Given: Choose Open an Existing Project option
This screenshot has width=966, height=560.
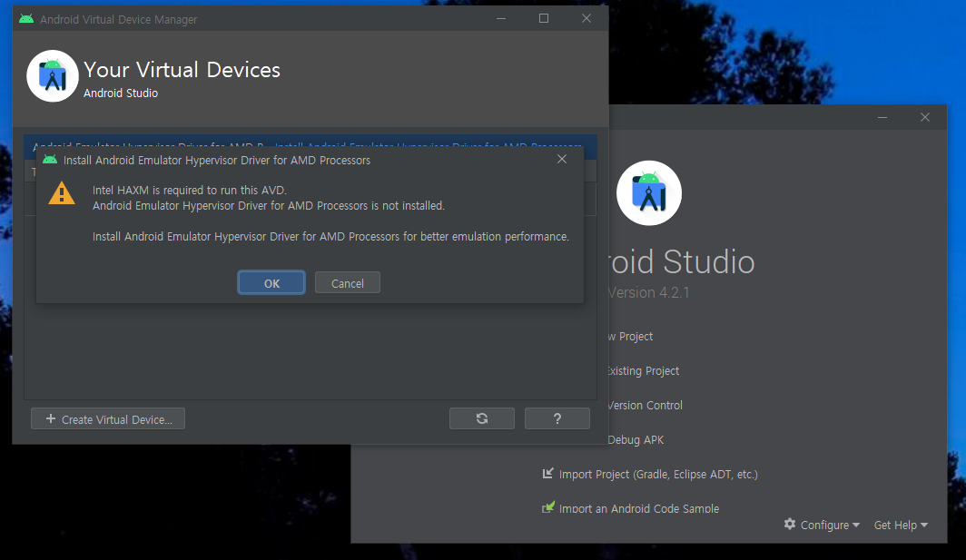Looking at the screenshot, I should [x=643, y=371].
